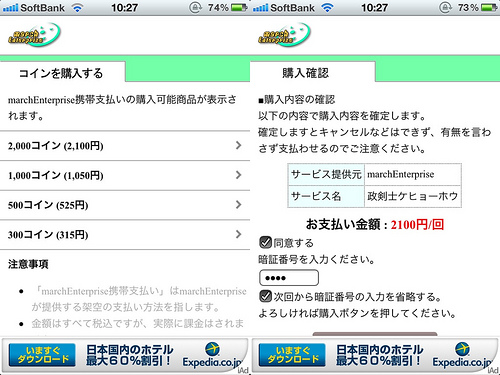Tap いますぐダウンロード button in right ad
This screenshot has width=500, height=375.
point(292,355)
